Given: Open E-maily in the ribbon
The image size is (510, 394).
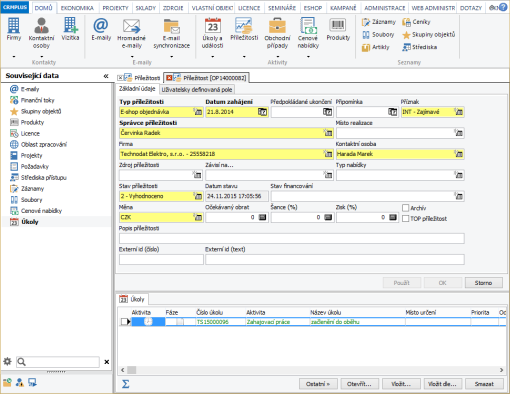Looking at the screenshot, I should pos(101,30).
